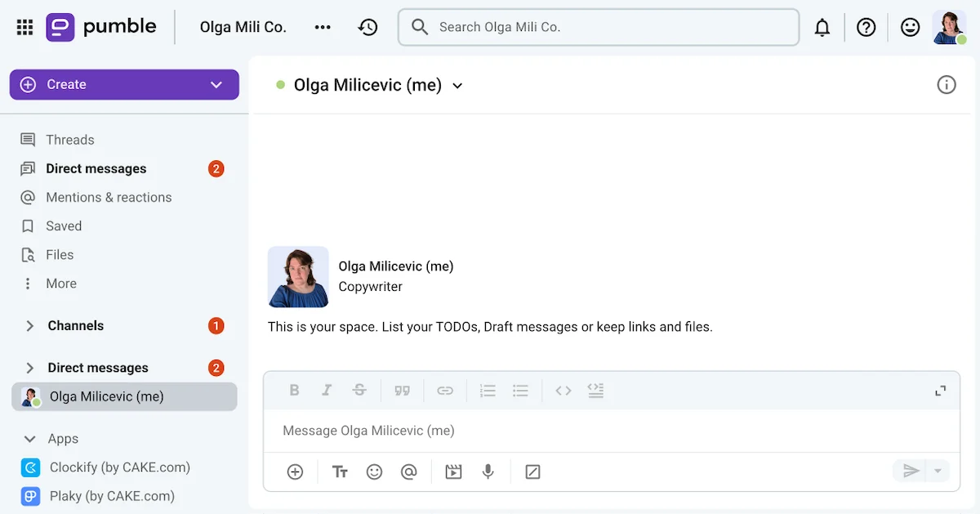Screen dimensions: 980x514
Task: Record a video clip message
Action: (453, 472)
